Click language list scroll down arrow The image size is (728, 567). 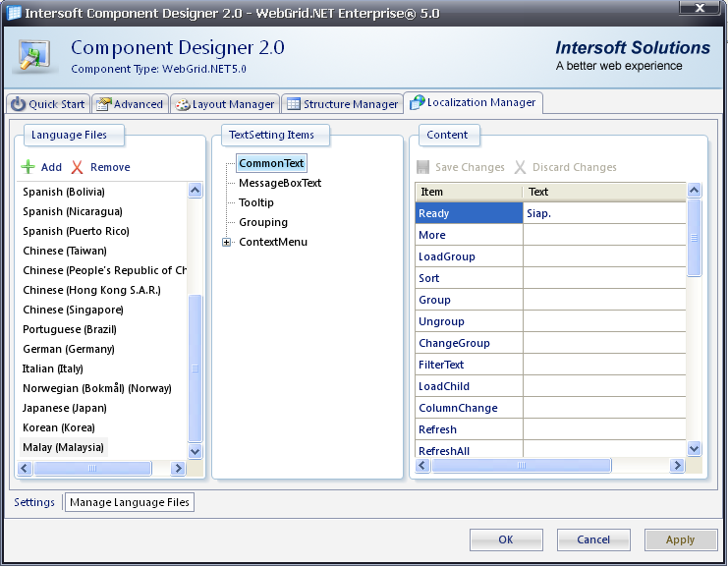pyautogui.click(x=195, y=451)
